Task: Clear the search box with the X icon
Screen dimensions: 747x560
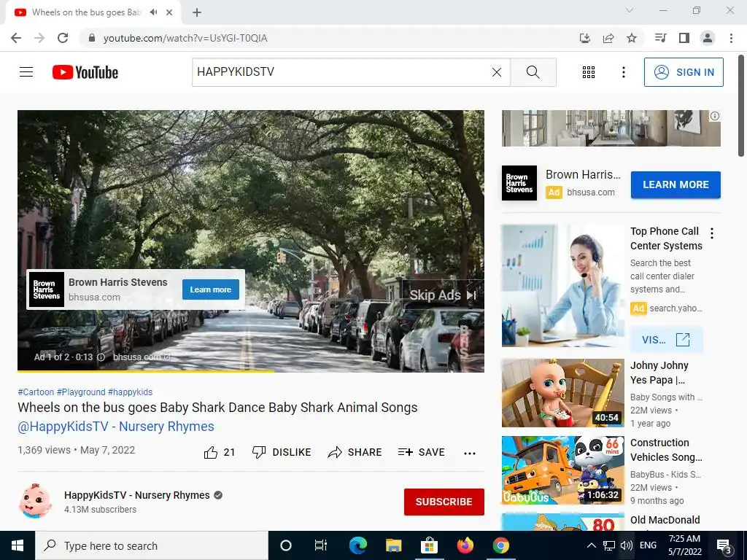Action: click(496, 72)
